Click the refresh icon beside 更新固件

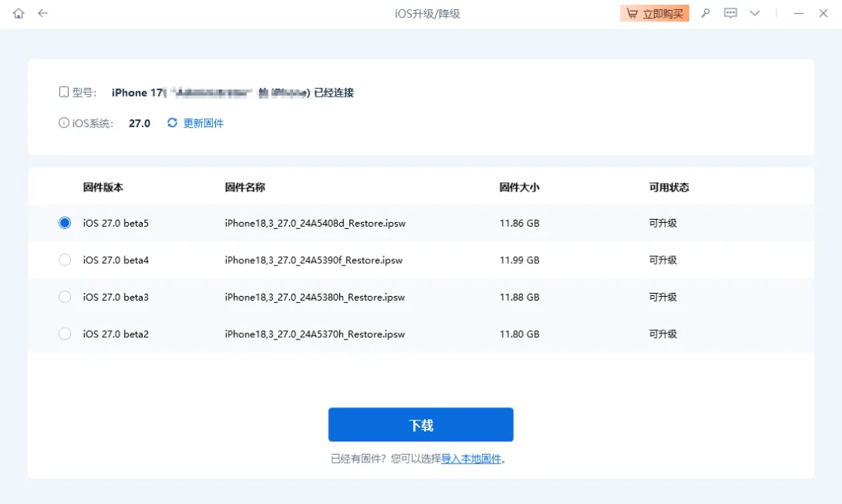coord(172,123)
